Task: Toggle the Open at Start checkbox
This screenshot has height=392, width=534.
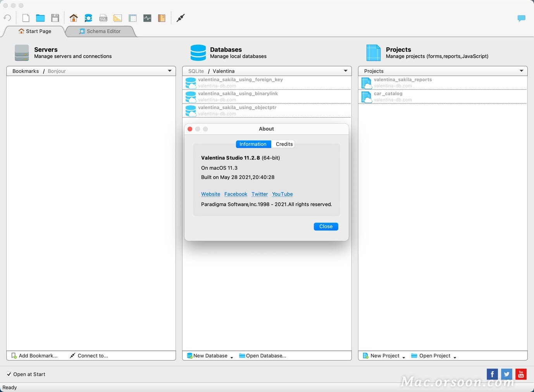Action: (9, 374)
